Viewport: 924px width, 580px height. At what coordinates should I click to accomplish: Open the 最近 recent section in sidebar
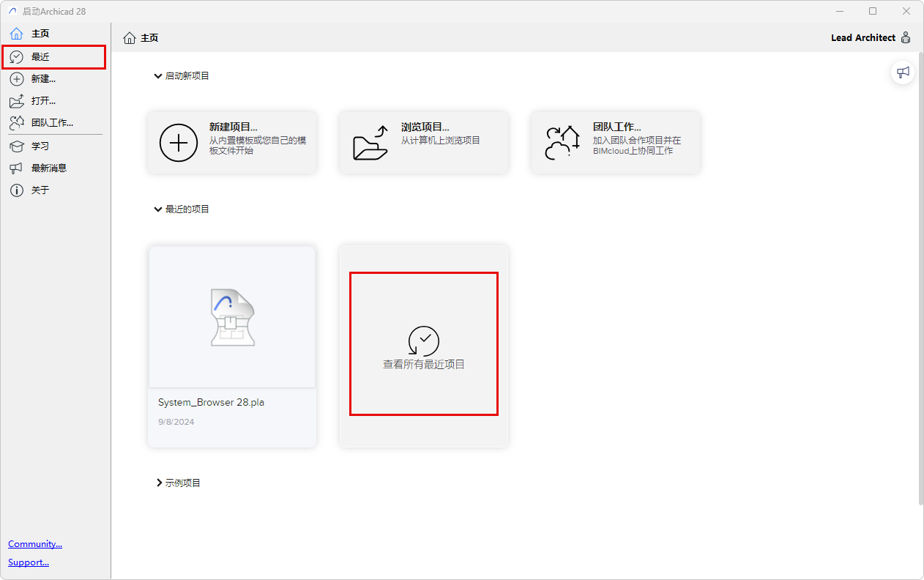point(55,56)
